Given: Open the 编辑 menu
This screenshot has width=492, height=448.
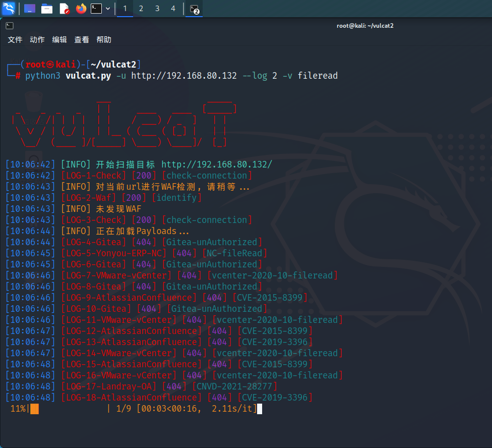Looking at the screenshot, I should (x=59, y=40).
